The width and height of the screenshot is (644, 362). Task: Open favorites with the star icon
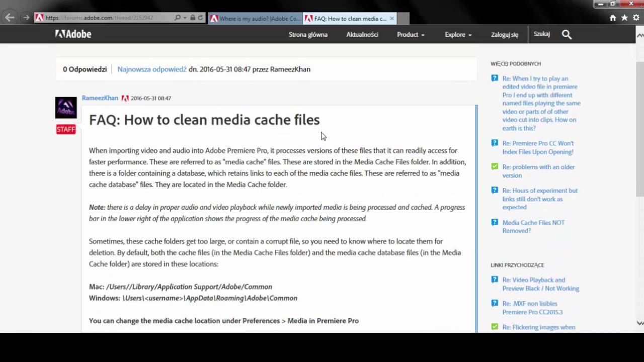pos(624,18)
